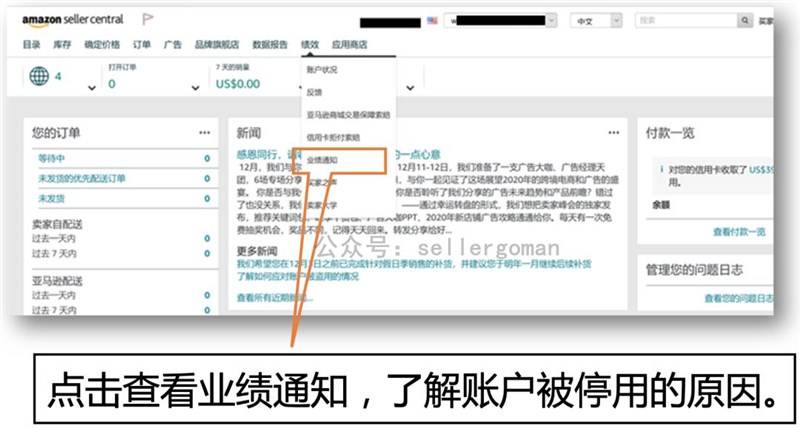This screenshot has height=428, width=800.
Task: Open the 确定价格 menu
Action: coord(102,45)
